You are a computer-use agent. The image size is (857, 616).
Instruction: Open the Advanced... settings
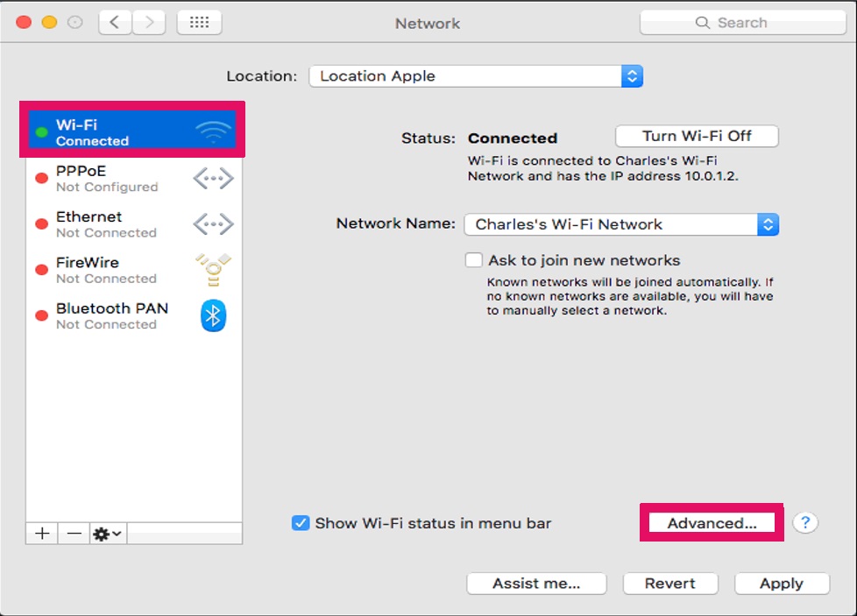[712, 523]
